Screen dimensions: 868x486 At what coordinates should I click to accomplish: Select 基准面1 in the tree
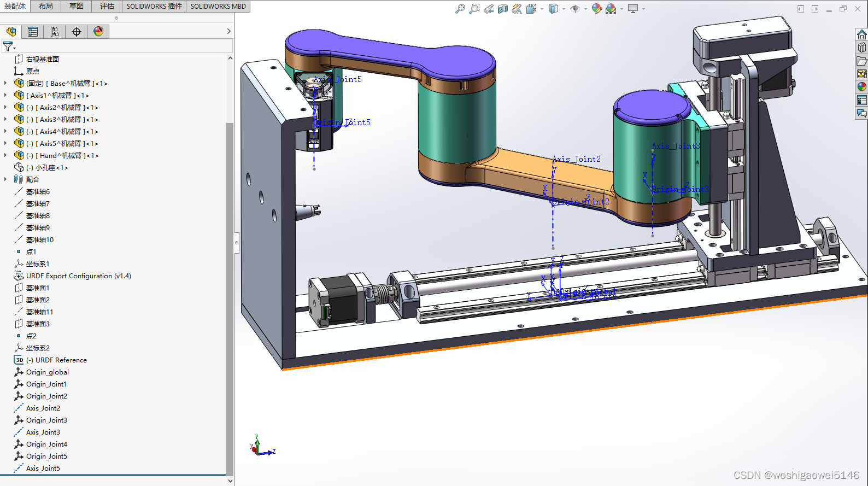point(38,288)
